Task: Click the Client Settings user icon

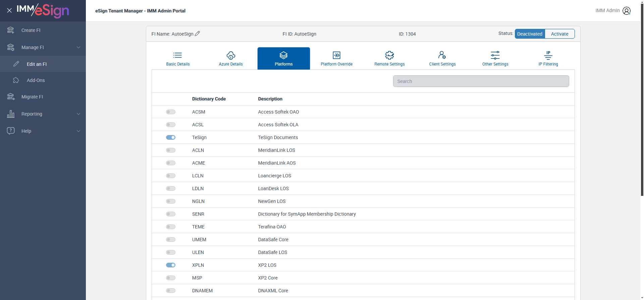Action: pyautogui.click(x=442, y=55)
